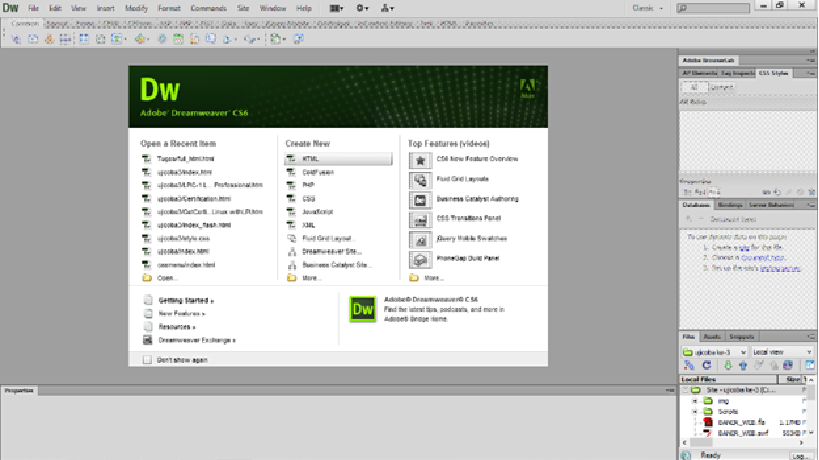
Task: Insert the Date icon
Action: (x=178, y=39)
